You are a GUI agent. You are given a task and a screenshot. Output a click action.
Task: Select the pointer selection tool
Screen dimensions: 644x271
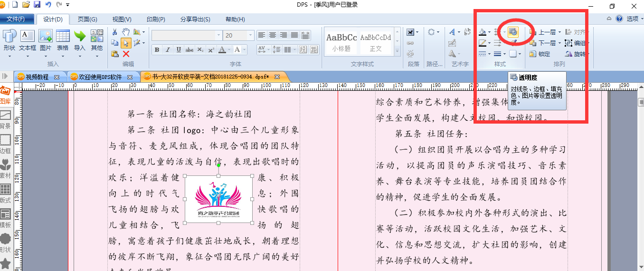pyautogui.click(x=126, y=43)
